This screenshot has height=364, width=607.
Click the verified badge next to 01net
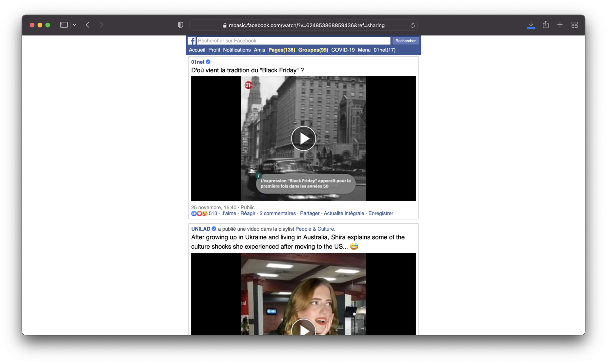click(208, 62)
